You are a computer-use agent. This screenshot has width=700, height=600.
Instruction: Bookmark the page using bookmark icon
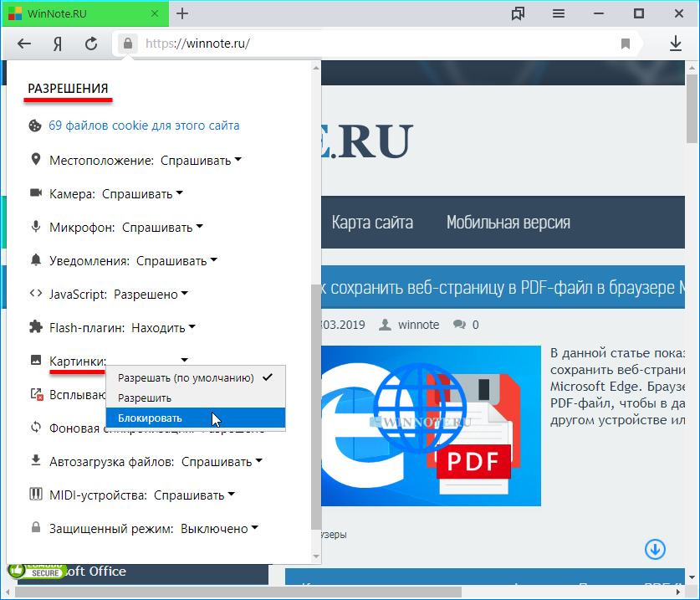coord(626,44)
